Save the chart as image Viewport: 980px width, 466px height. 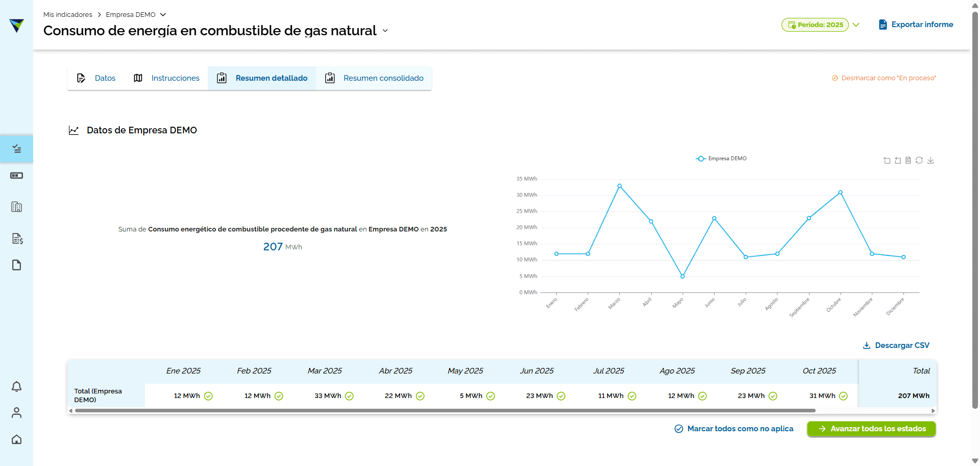point(930,160)
